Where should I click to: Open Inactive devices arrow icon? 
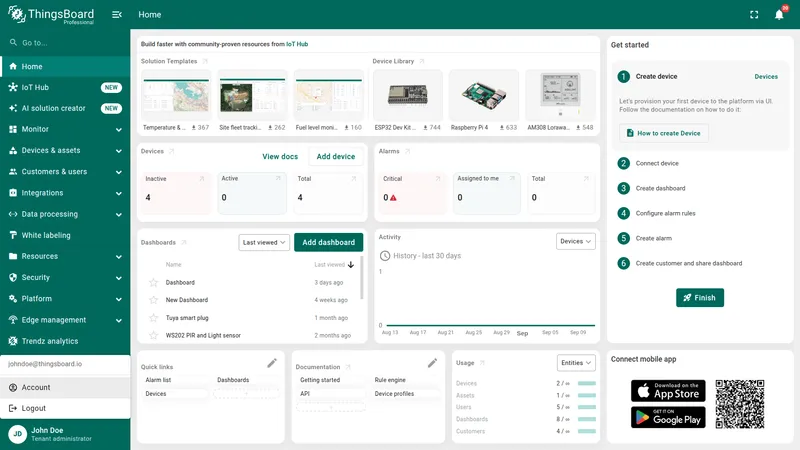click(x=202, y=179)
